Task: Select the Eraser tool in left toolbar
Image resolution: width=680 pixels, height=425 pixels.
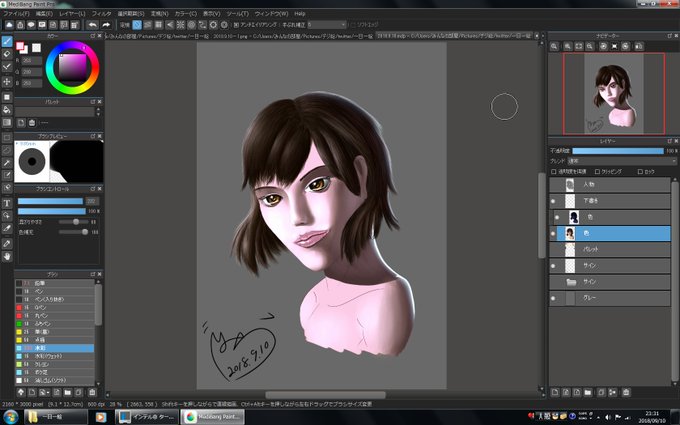Action: pyautogui.click(x=7, y=54)
